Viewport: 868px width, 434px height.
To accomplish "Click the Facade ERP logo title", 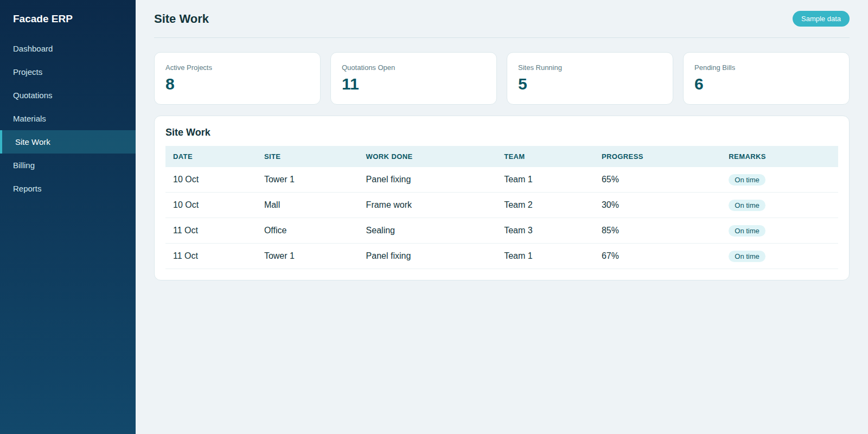I will click(43, 19).
